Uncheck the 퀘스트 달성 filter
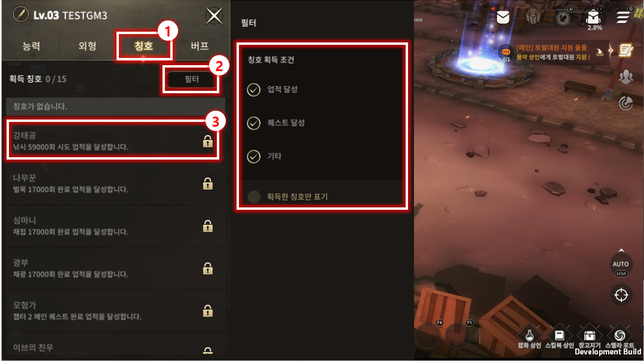This screenshot has width=644, height=361. tap(254, 123)
